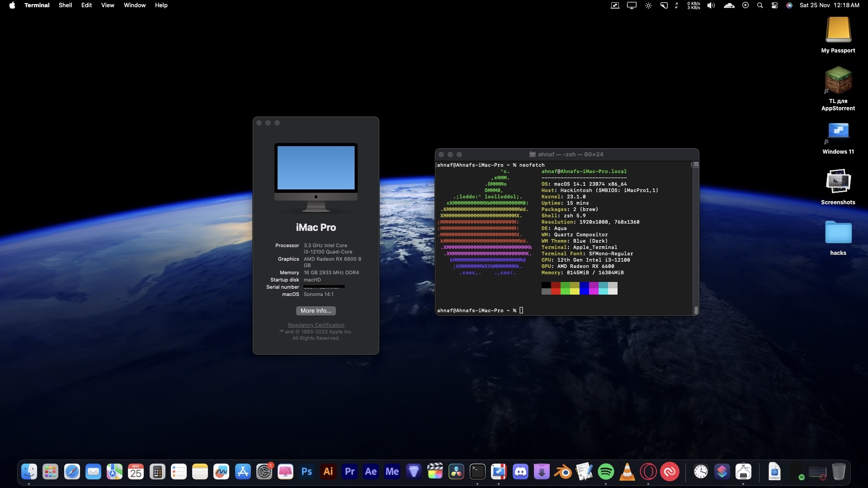Click the network speed KB/s indicator

(693, 5)
